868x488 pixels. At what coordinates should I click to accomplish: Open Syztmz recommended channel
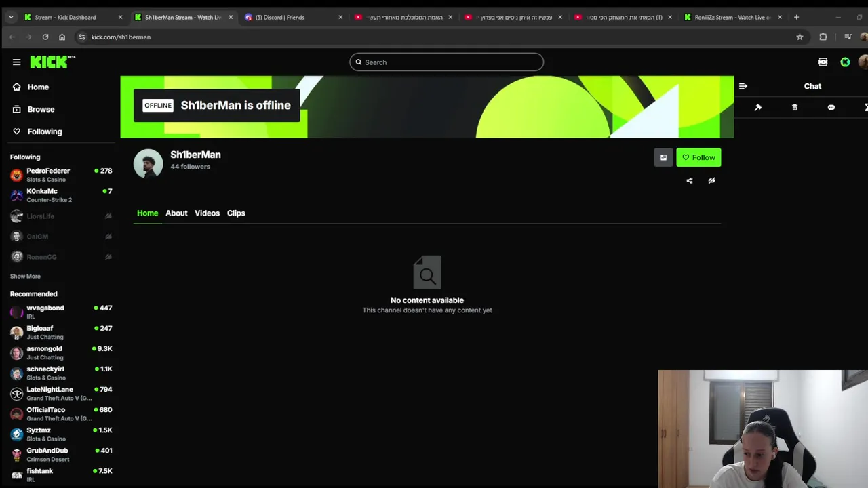pyautogui.click(x=61, y=434)
